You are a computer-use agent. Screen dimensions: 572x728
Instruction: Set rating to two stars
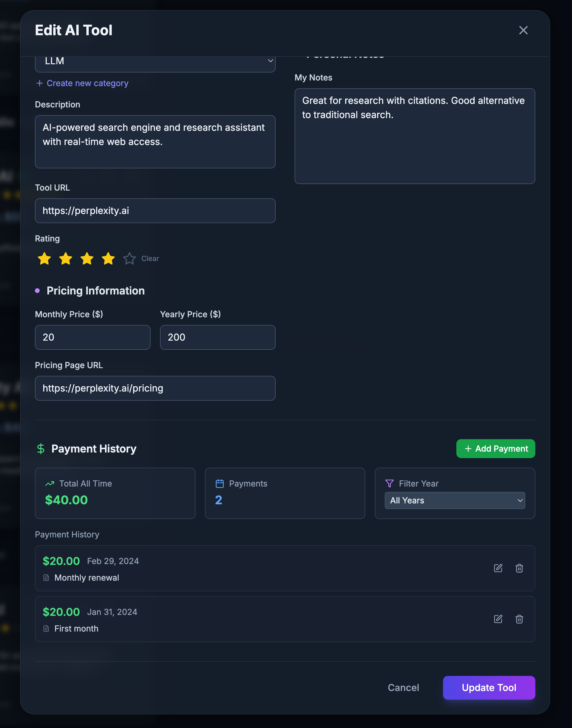pyautogui.click(x=66, y=259)
